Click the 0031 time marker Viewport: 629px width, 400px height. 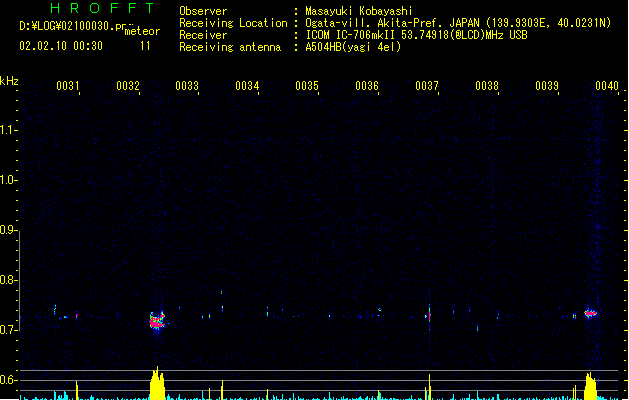tap(68, 86)
